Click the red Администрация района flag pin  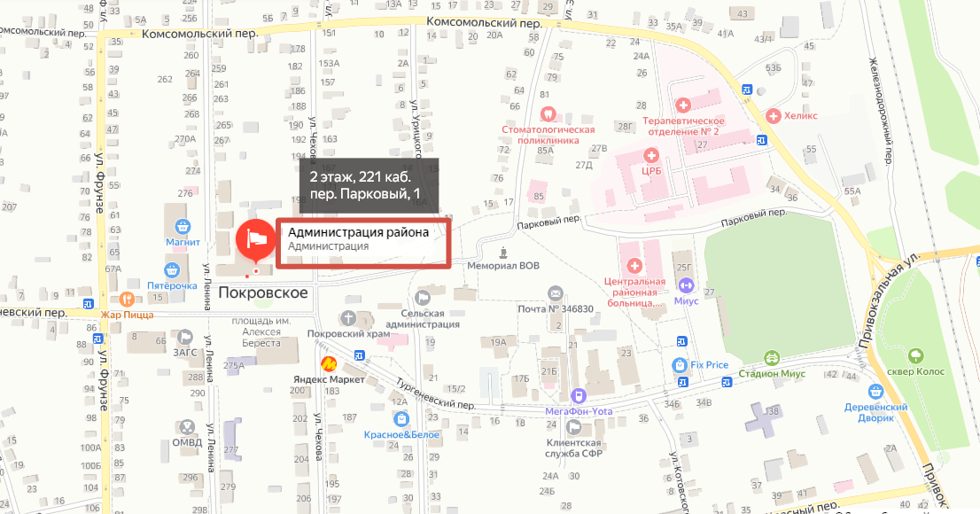pyautogui.click(x=255, y=240)
